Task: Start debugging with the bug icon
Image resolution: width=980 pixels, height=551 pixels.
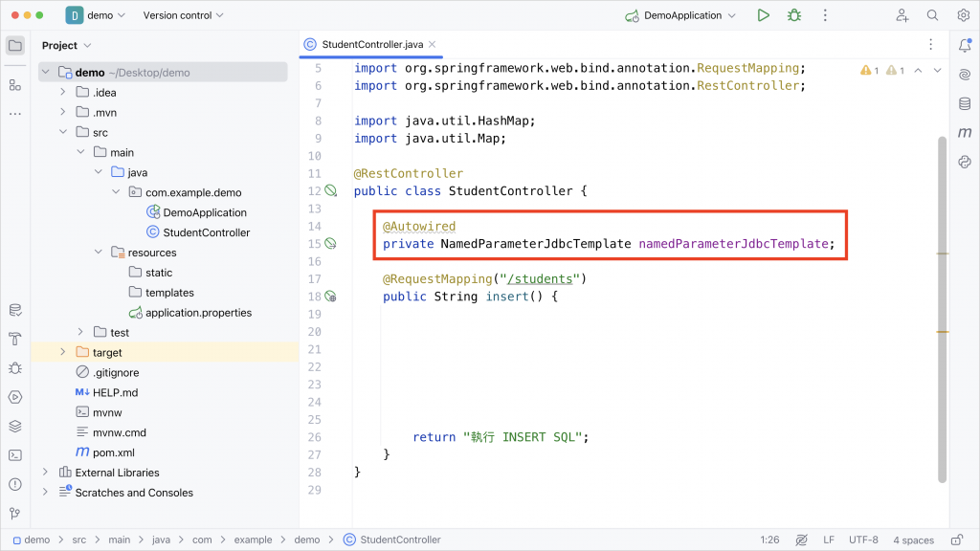Action: coord(794,15)
